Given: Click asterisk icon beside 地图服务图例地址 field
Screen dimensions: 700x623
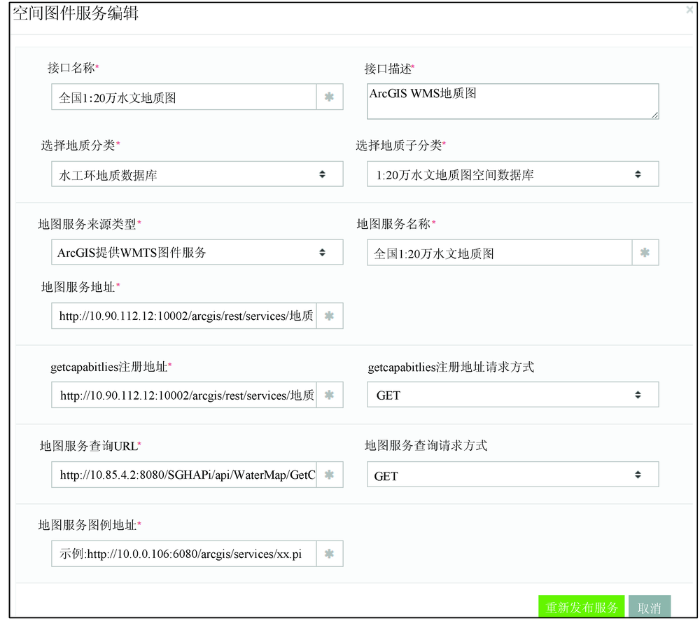Looking at the screenshot, I should [x=329, y=554].
